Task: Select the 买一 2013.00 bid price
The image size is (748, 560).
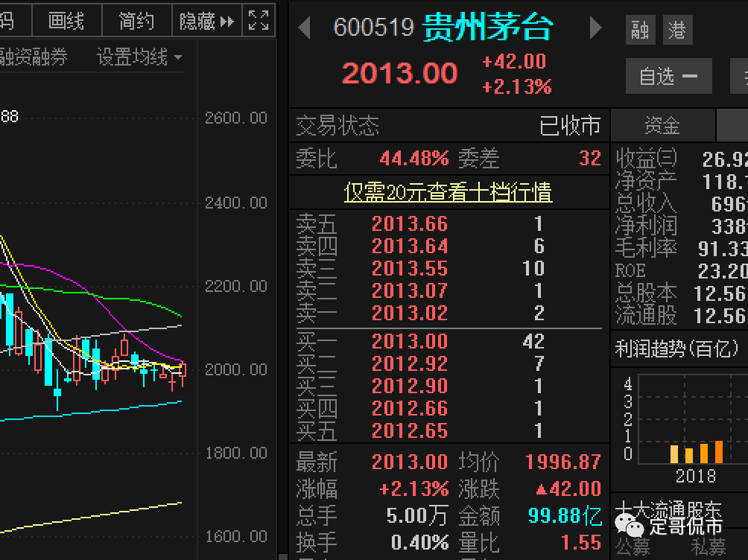Action: (409, 341)
